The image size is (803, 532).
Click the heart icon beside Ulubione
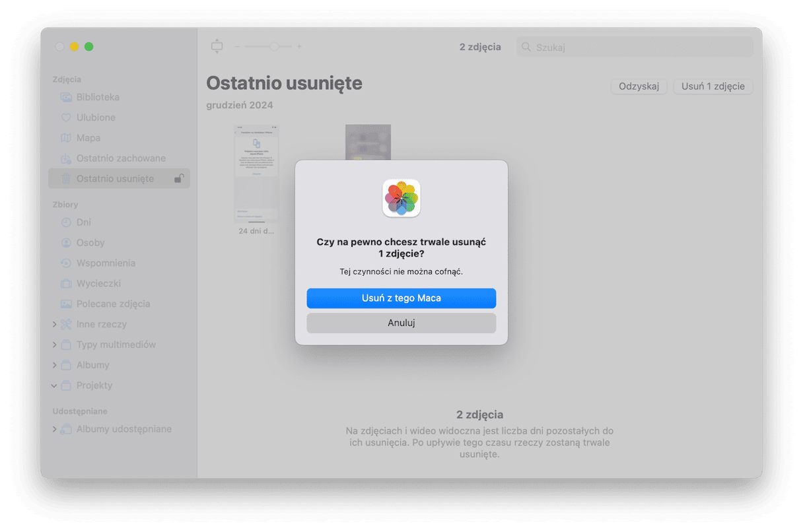pos(66,117)
